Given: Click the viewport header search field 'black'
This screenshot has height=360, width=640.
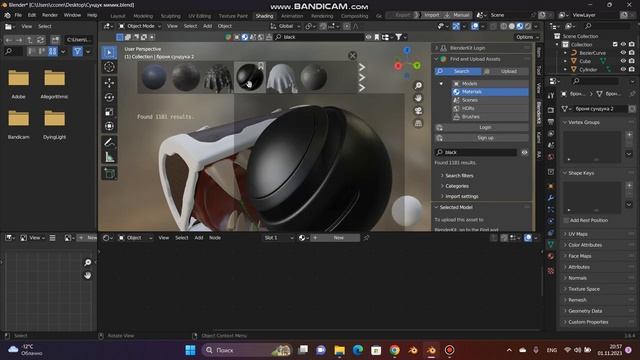Looking at the screenshot, I should (319, 37).
